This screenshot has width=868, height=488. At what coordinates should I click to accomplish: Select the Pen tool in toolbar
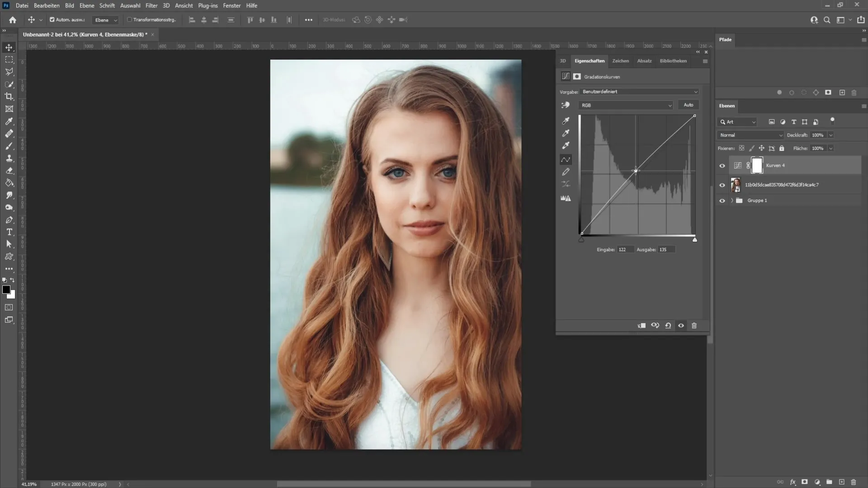point(9,220)
